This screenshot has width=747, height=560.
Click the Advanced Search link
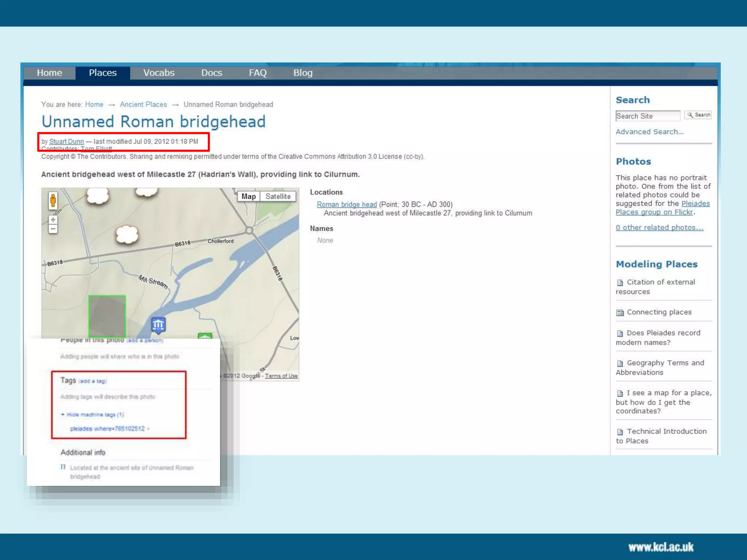650,132
